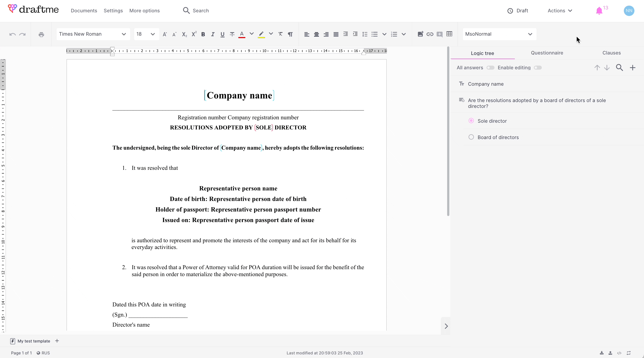The image size is (644, 358).
Task: Click the plus icon in the Logic tree panel
Action: [x=633, y=68]
